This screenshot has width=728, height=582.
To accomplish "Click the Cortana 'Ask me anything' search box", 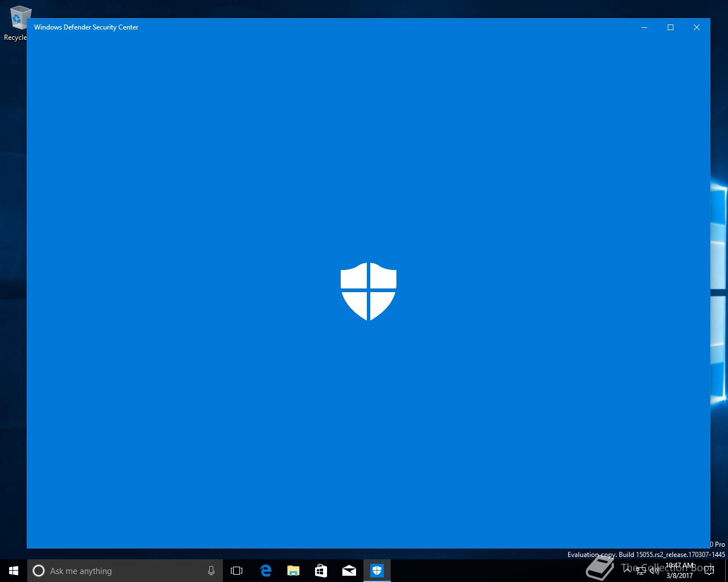I will [125, 571].
